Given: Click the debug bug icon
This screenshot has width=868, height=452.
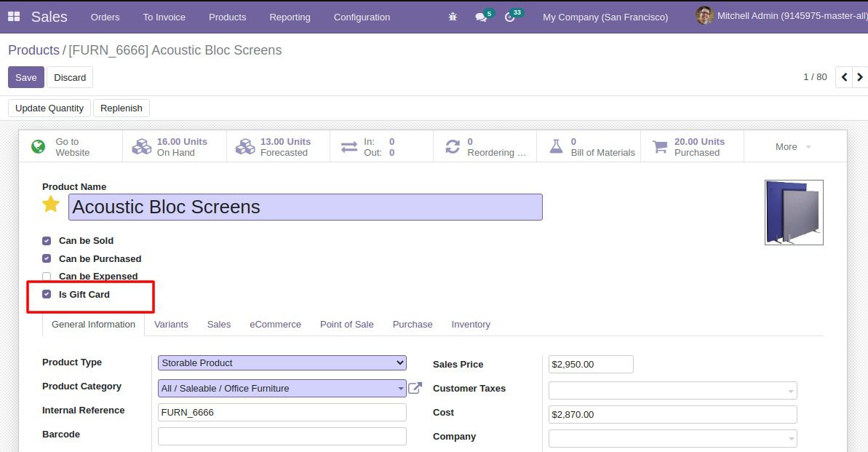Looking at the screenshot, I should click(x=452, y=16).
